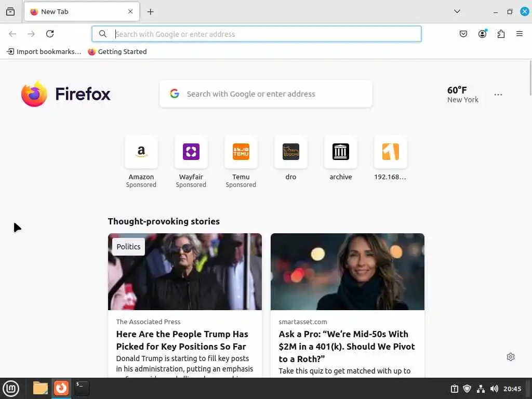The image size is (532, 399).
Task: Open the dro shortcut tile
Action: [291, 158]
